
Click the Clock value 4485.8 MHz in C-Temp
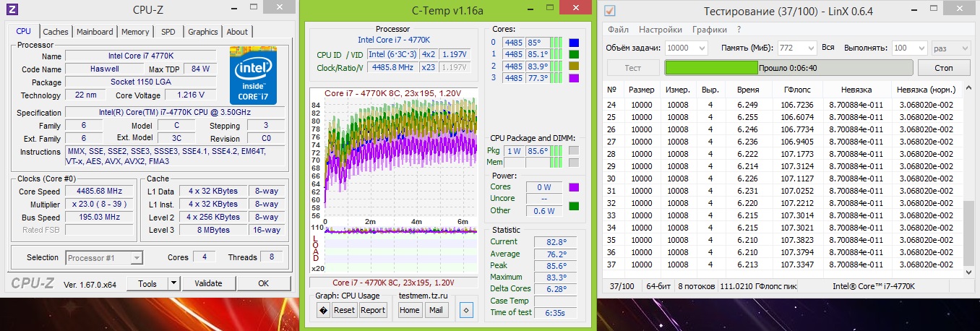pyautogui.click(x=392, y=67)
